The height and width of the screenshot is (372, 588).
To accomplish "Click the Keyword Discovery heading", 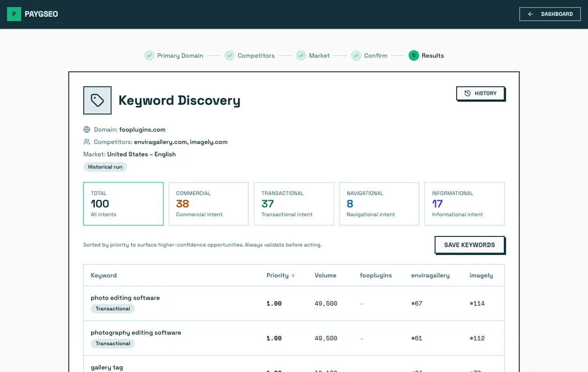I will tap(179, 100).
